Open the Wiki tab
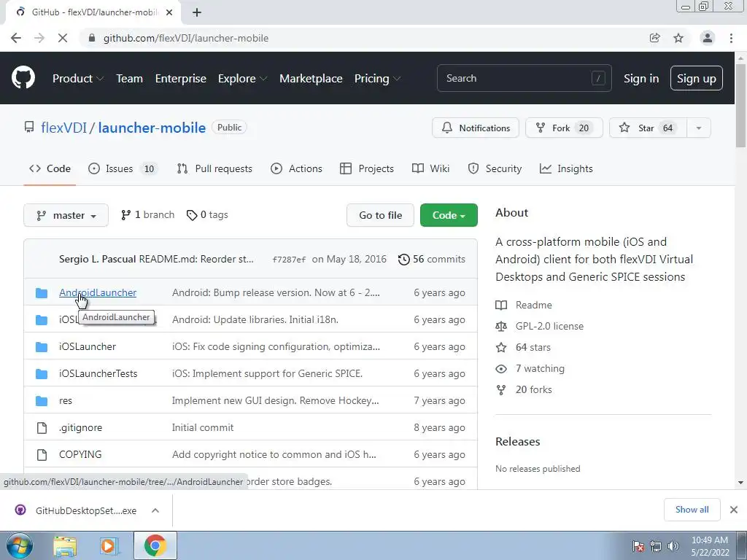This screenshot has width=747, height=560. click(430, 168)
